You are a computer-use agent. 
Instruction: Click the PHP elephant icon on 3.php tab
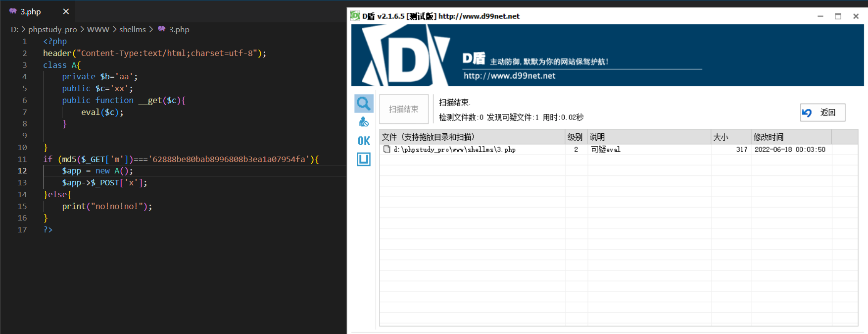[13, 11]
